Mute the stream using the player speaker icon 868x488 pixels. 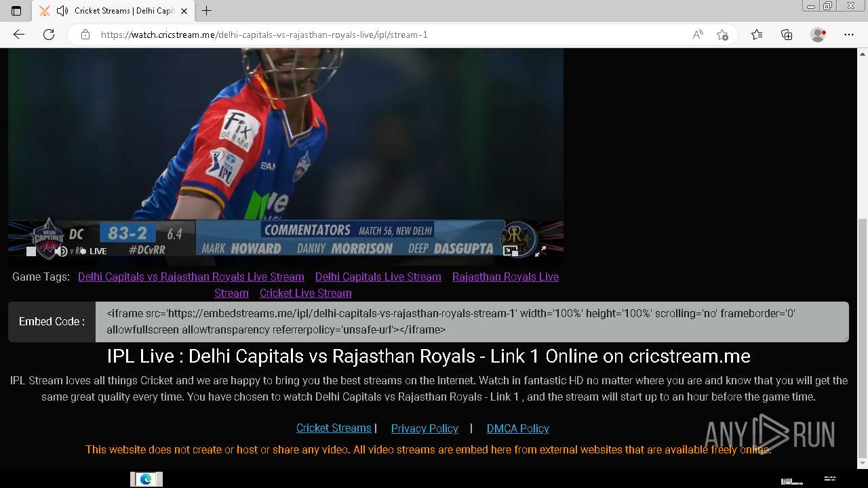click(61, 251)
